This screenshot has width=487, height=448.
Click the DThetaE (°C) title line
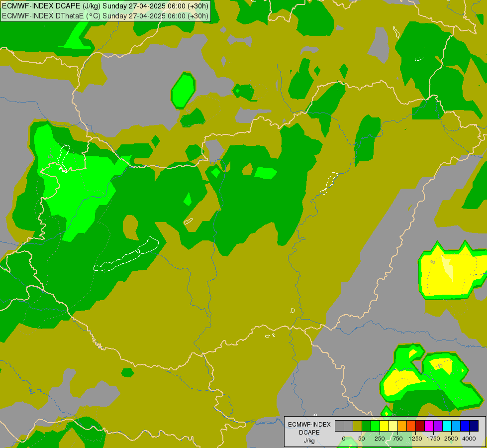pos(105,16)
